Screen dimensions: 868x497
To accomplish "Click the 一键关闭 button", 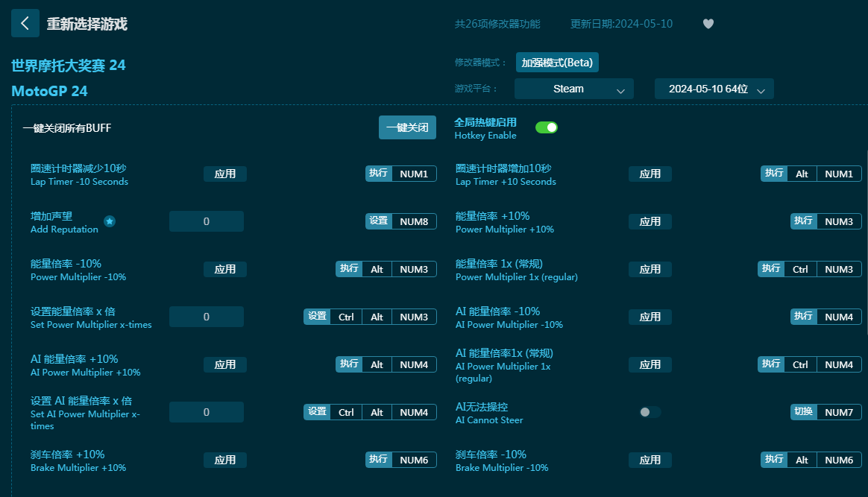I will pyautogui.click(x=407, y=127).
